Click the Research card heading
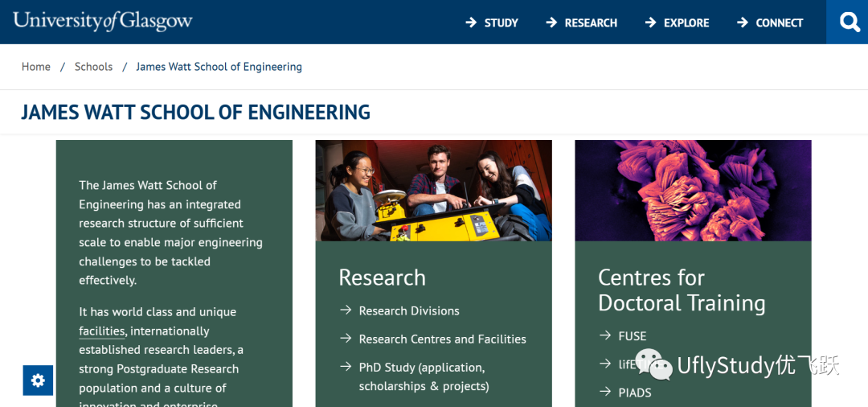The height and width of the screenshot is (407, 868). pyautogui.click(x=382, y=277)
